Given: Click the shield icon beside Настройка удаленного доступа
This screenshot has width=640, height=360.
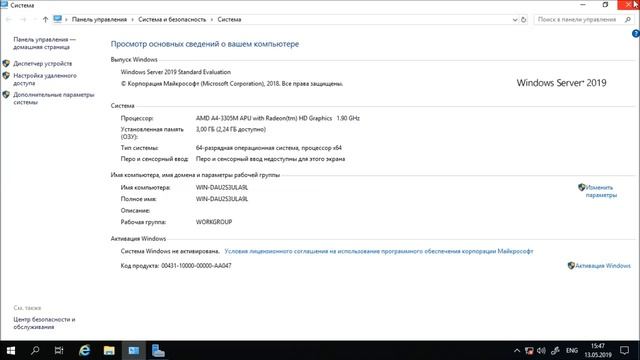Looking at the screenshot, I should 6,76.
